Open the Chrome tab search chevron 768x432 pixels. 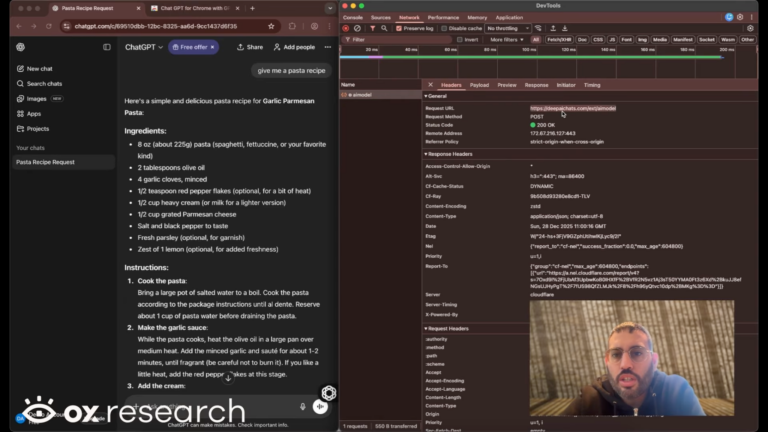(330, 8)
